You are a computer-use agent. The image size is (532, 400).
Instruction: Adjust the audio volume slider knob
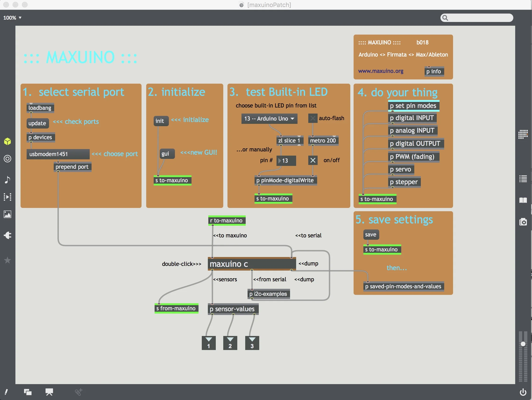[523, 344]
